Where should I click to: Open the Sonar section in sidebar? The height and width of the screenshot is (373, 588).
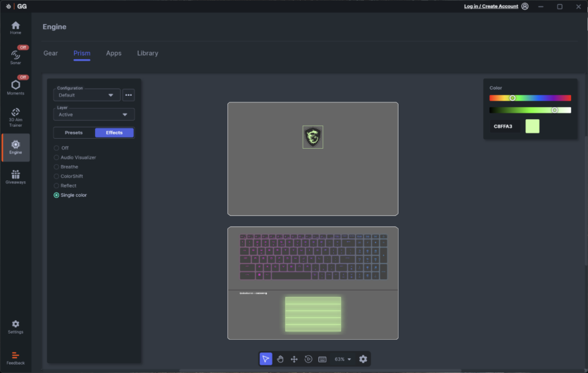(15, 56)
